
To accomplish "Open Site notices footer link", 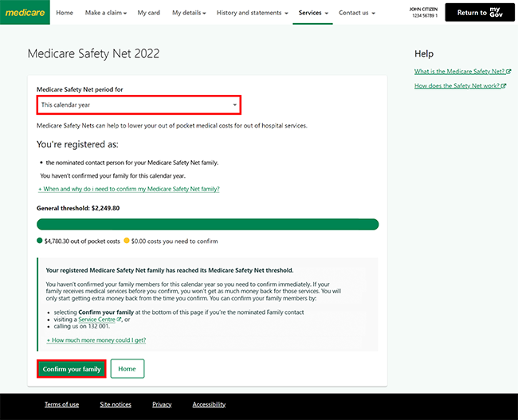I will (x=116, y=405).
